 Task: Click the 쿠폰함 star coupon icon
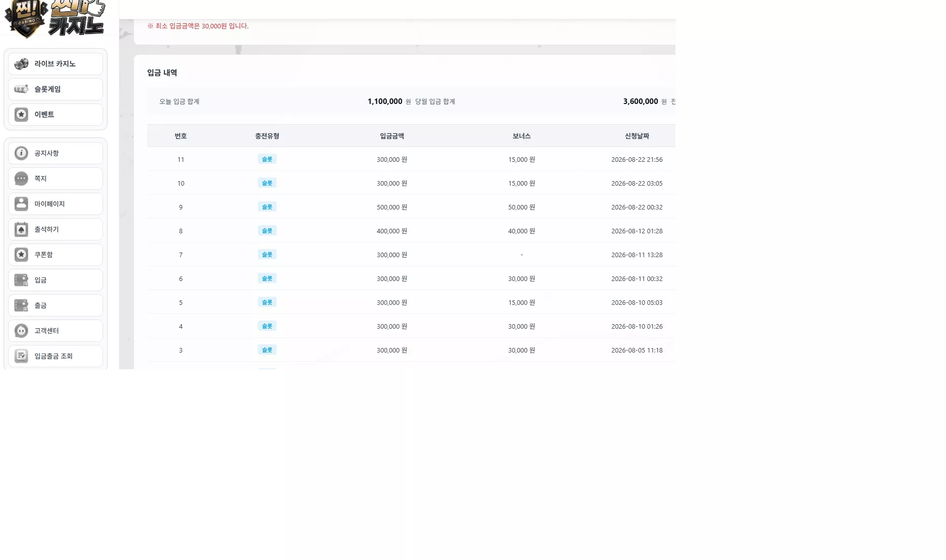click(x=21, y=255)
